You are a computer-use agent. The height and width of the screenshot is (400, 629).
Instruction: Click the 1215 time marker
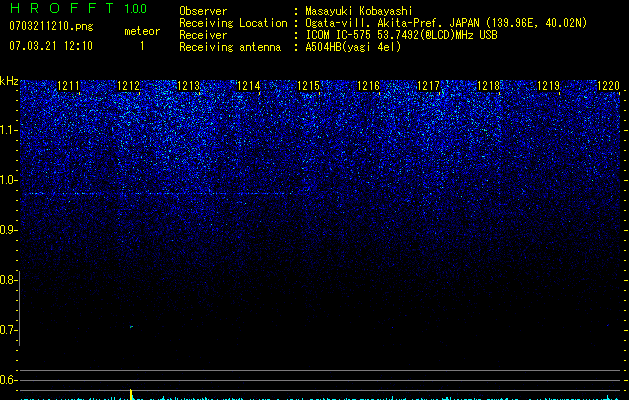click(308, 86)
